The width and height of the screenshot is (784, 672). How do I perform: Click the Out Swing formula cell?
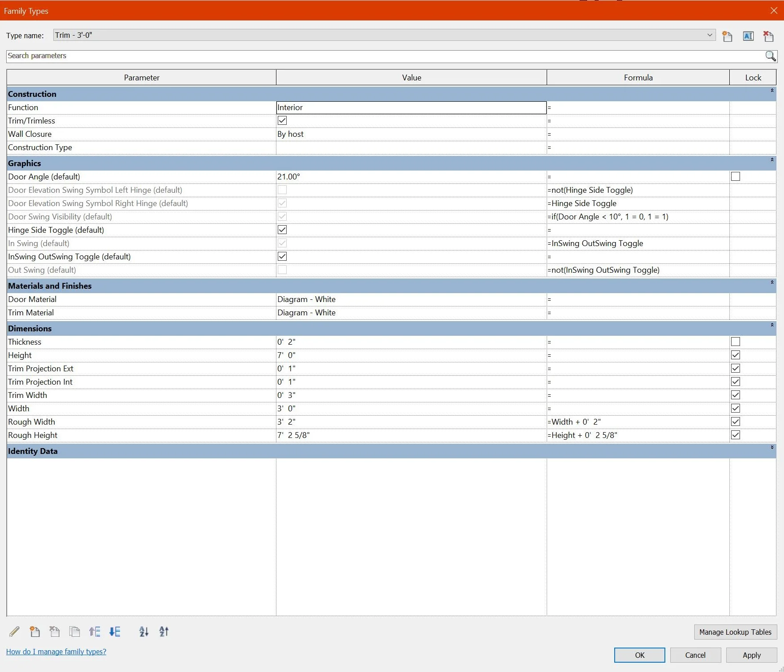click(x=638, y=270)
